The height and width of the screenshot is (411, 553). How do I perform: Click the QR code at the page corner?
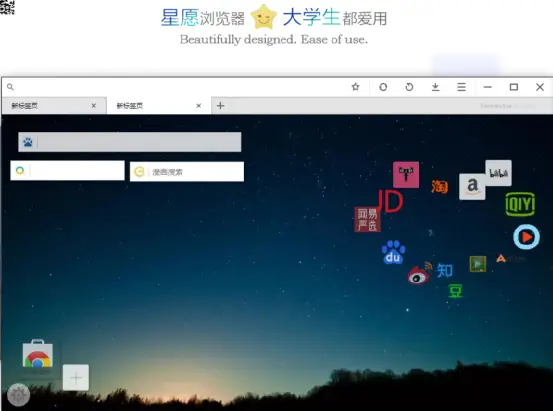tap(7, 7)
